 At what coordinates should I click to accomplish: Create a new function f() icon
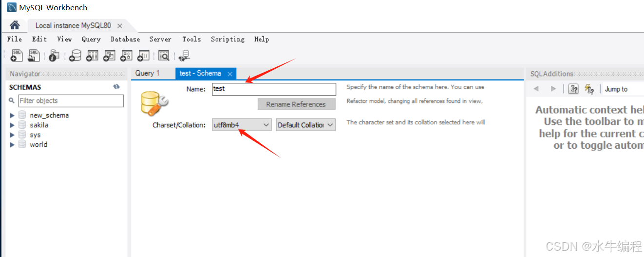coord(143,56)
